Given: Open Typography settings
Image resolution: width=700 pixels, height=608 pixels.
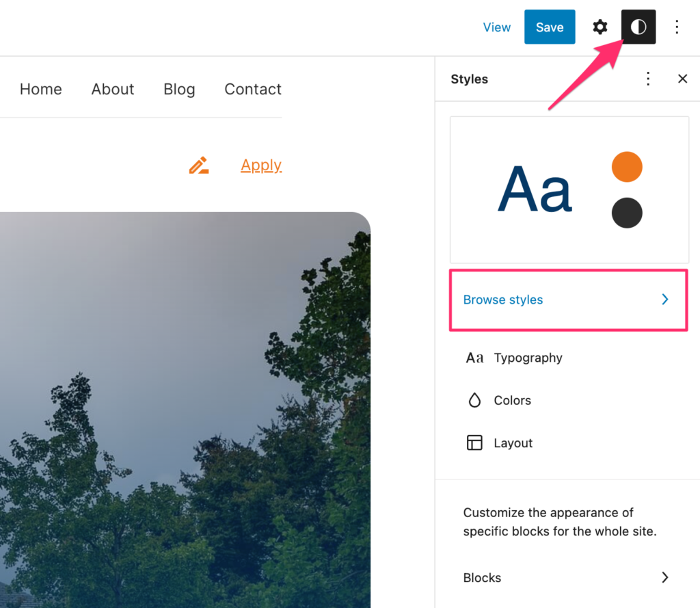Looking at the screenshot, I should pyautogui.click(x=568, y=358).
